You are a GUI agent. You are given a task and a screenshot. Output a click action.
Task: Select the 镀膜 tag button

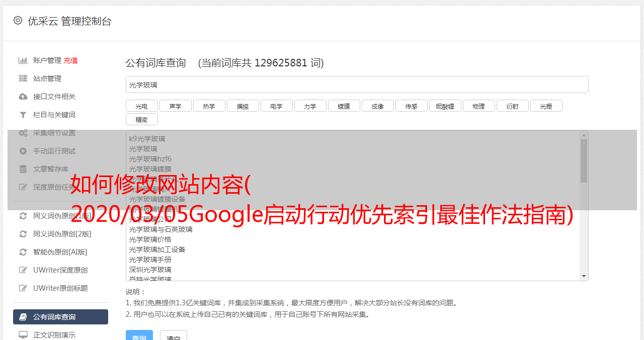344,106
